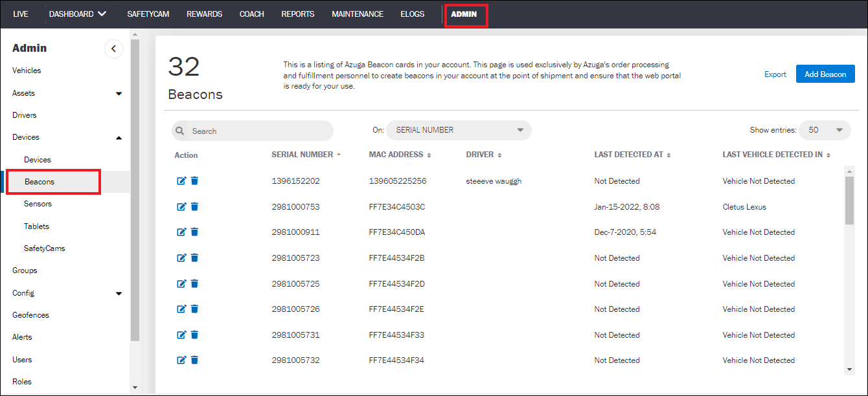Edit beacon with serial 2981005723
The image size is (868, 396).
181,258
